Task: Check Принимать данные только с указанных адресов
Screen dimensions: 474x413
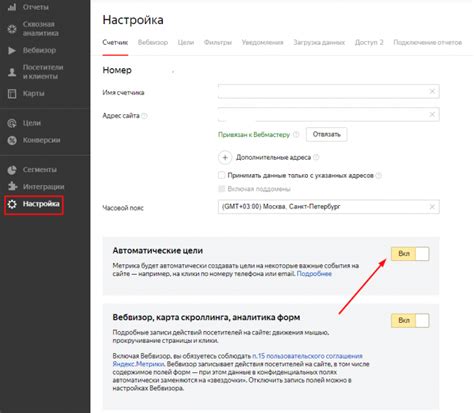Action: [221, 175]
